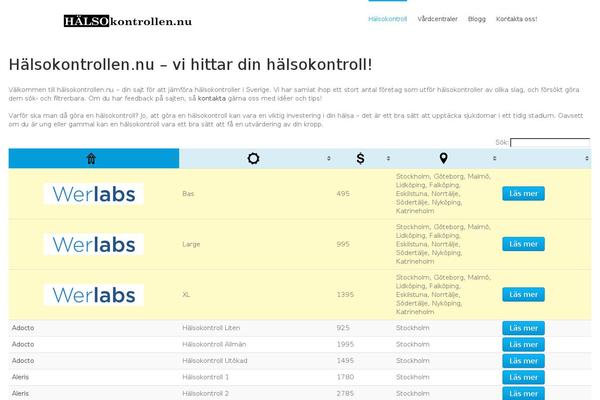The image size is (600, 400).
Task: Click Adocto name in Hälsokontroll Liten row
Action: coord(23,328)
